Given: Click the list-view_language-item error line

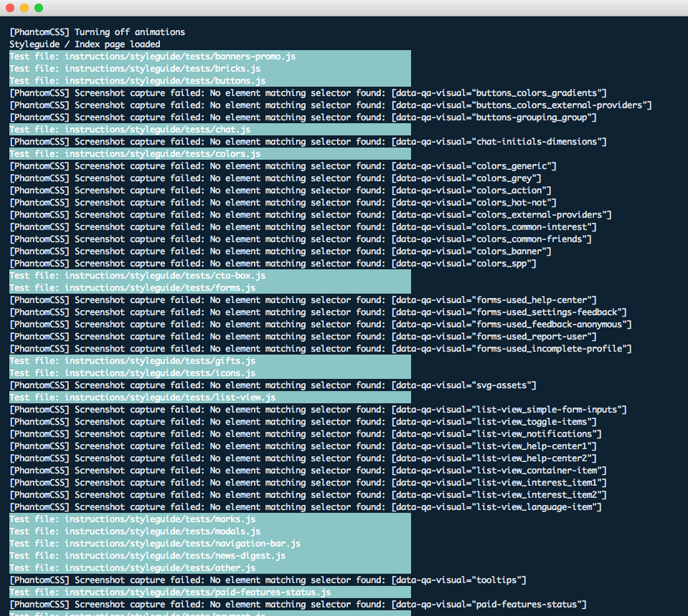Looking at the screenshot, I should click(x=306, y=507).
